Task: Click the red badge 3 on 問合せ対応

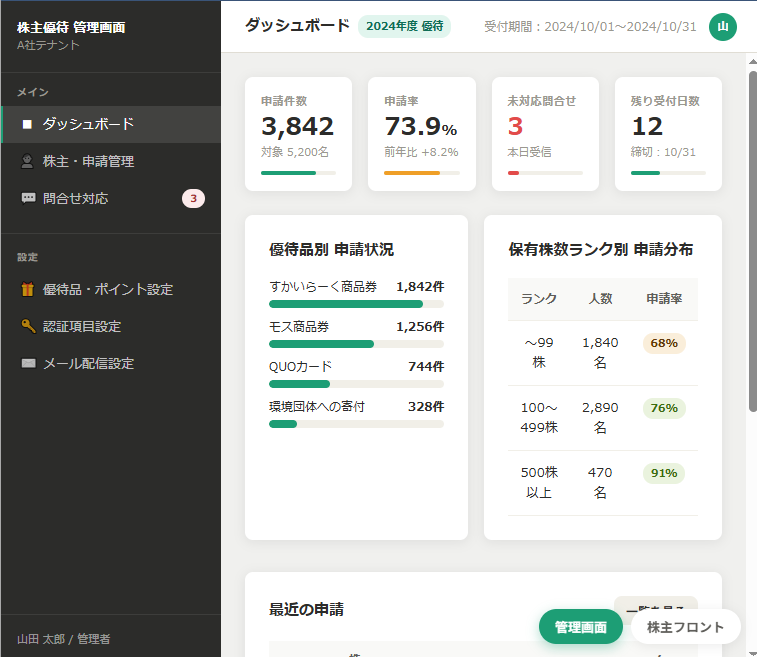Action: [x=193, y=198]
